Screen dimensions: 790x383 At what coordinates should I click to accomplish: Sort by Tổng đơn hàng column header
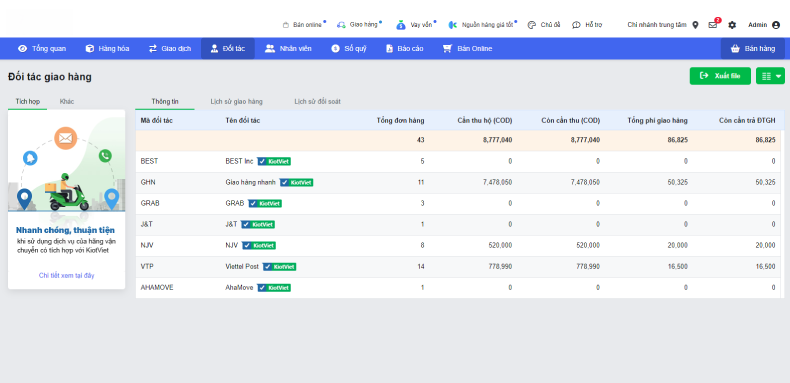[401, 120]
